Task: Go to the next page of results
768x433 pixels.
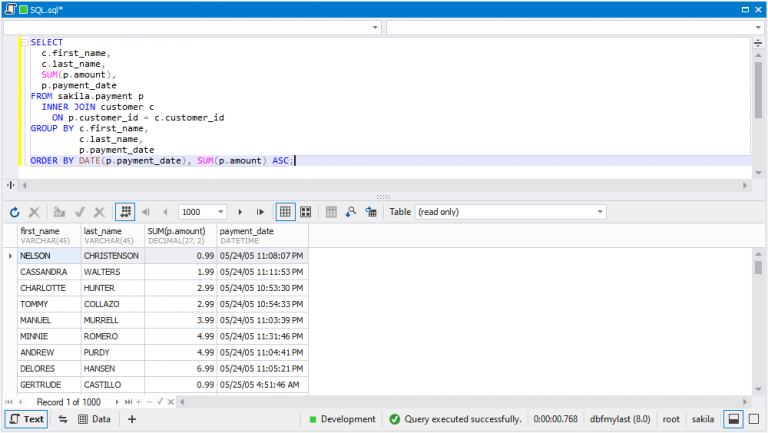Action: point(240,212)
